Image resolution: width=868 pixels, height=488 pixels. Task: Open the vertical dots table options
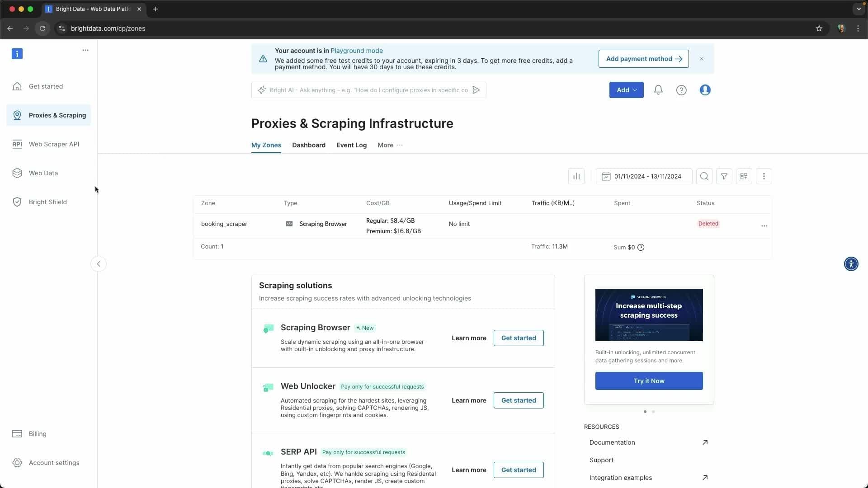click(x=764, y=176)
